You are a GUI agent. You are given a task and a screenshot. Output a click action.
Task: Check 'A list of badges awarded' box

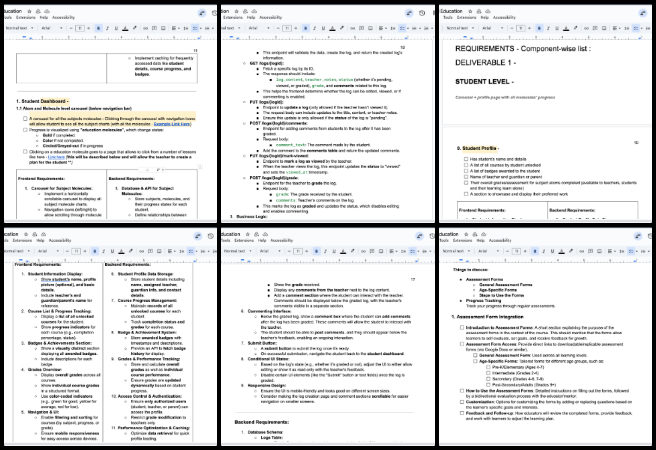point(466,171)
